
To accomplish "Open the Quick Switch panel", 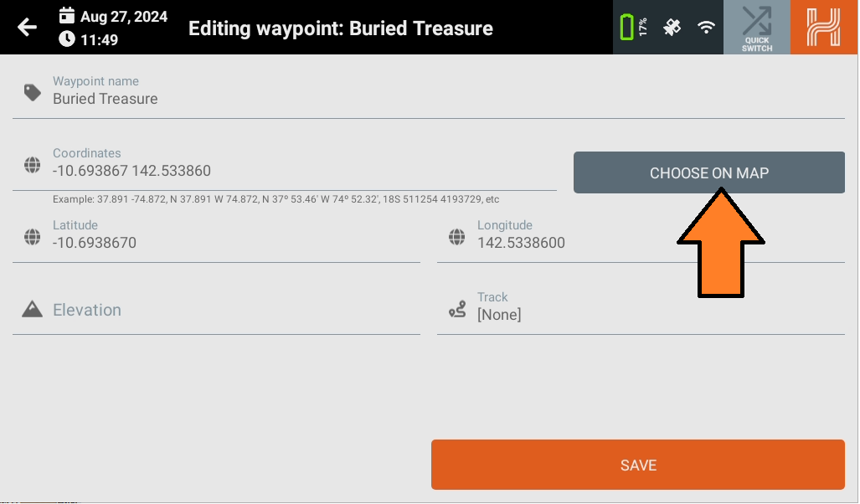I will click(x=757, y=28).
